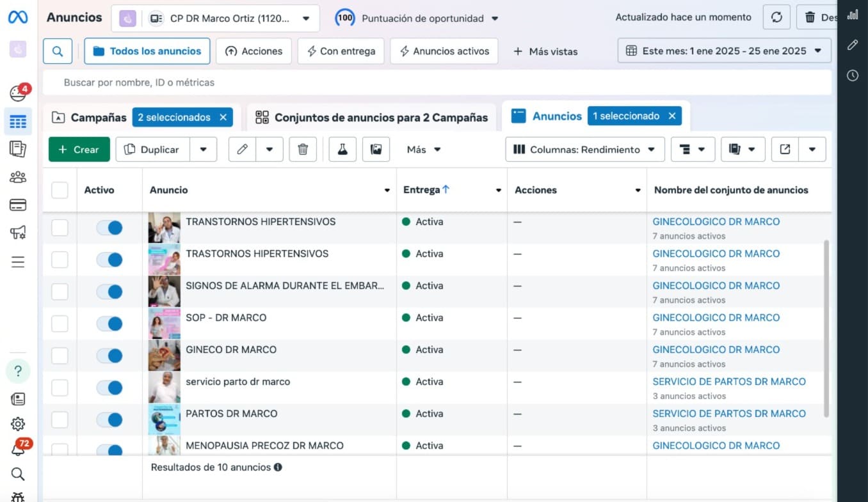The width and height of the screenshot is (868, 502).
Task: Click the refresh data icon
Action: [x=776, y=18]
